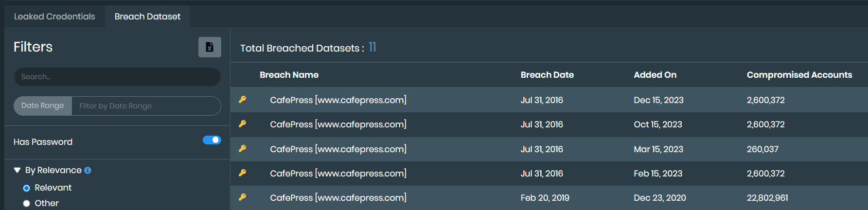868x210 pixels.
Task: Click the Search filter input field
Action: (x=117, y=77)
